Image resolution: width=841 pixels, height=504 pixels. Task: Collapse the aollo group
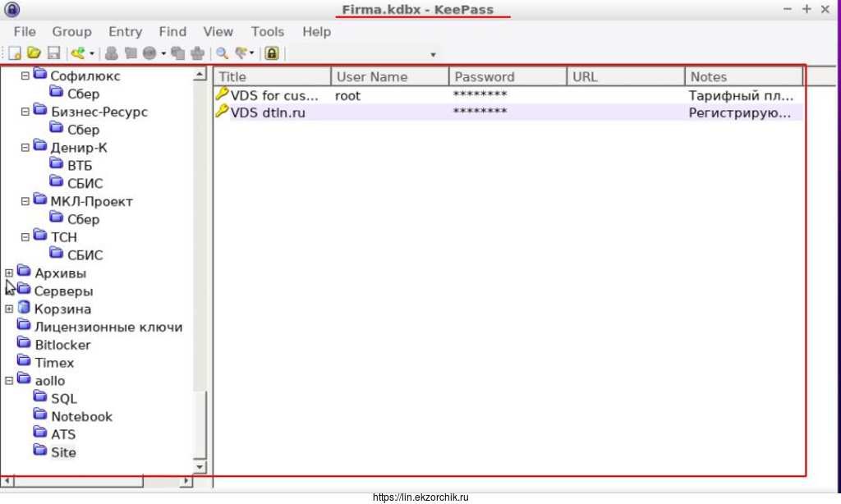(x=9, y=381)
